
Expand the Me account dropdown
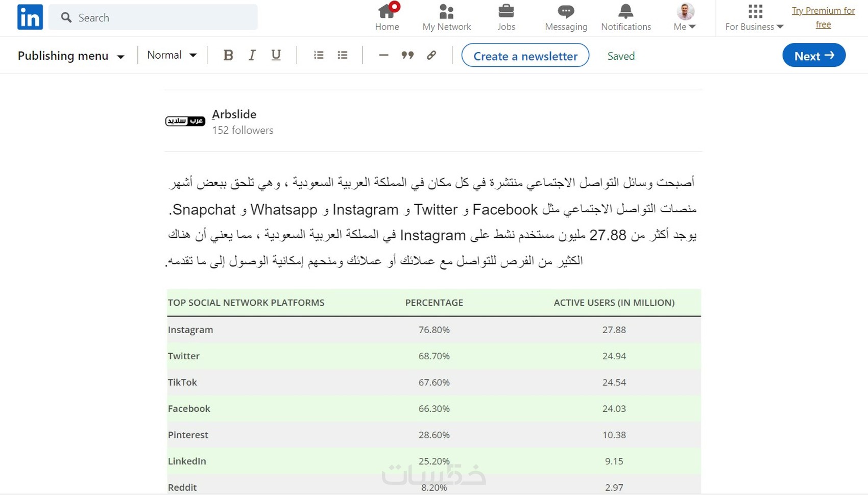[x=685, y=27]
